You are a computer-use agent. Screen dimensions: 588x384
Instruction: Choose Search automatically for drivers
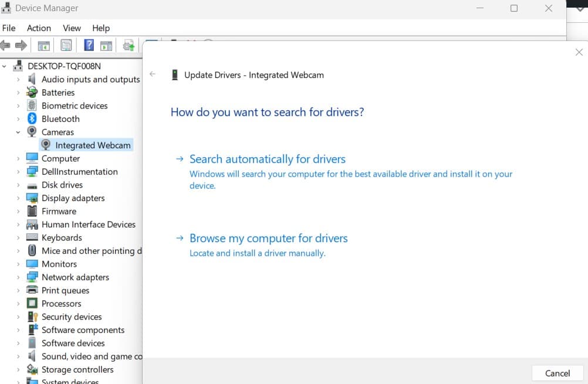tap(267, 159)
